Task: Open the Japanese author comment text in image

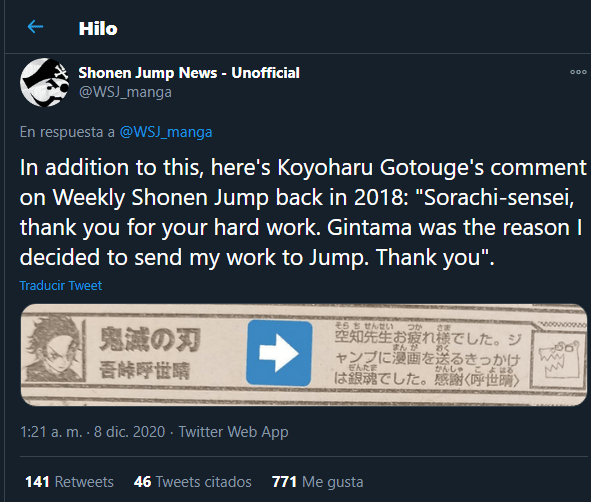Action: coord(427,356)
